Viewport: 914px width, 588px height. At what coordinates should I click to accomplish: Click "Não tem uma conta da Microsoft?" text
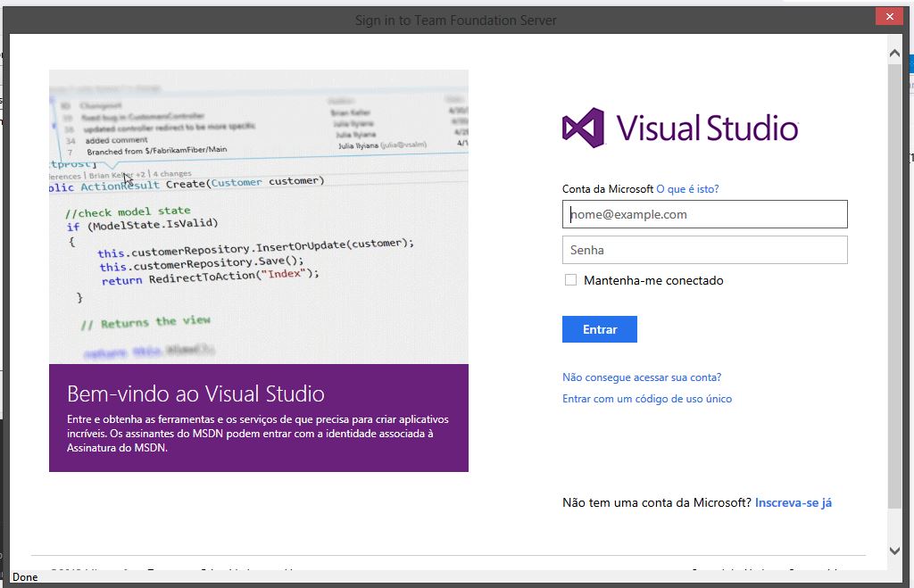(657, 503)
